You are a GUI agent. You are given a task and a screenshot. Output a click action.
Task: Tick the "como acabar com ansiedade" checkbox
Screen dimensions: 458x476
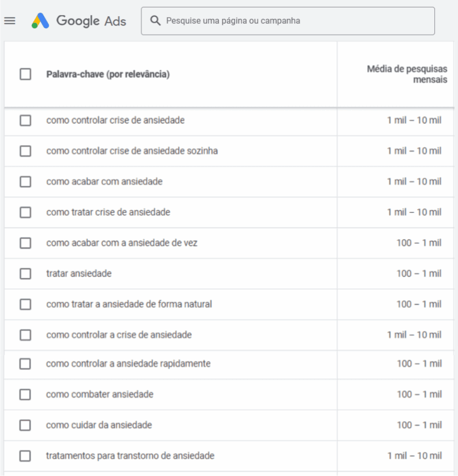point(26,182)
